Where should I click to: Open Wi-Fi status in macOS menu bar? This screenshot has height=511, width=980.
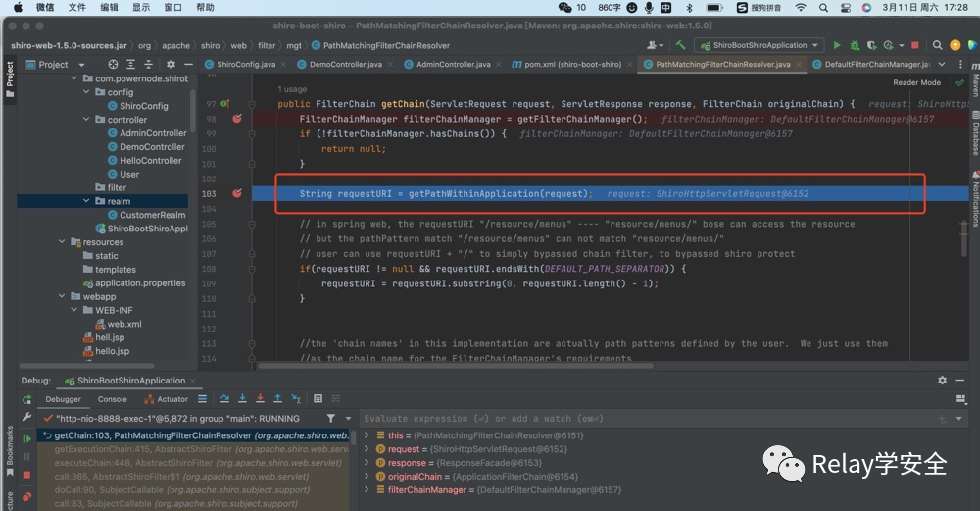point(801,8)
